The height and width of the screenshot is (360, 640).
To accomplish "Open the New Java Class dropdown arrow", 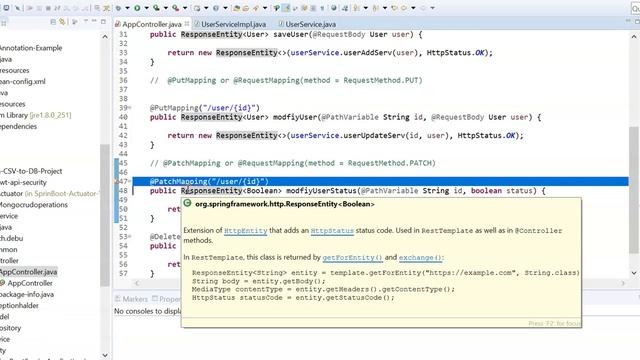I will [x=225, y=8].
